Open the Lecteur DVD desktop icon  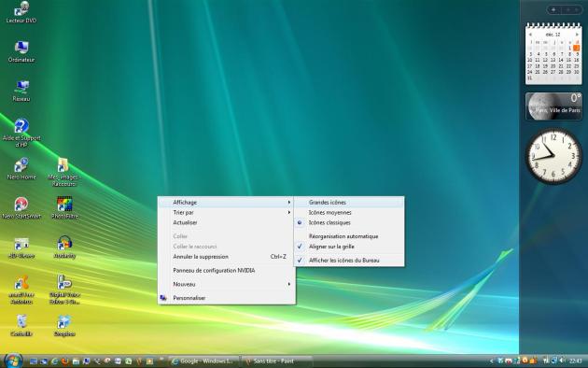(x=21, y=12)
